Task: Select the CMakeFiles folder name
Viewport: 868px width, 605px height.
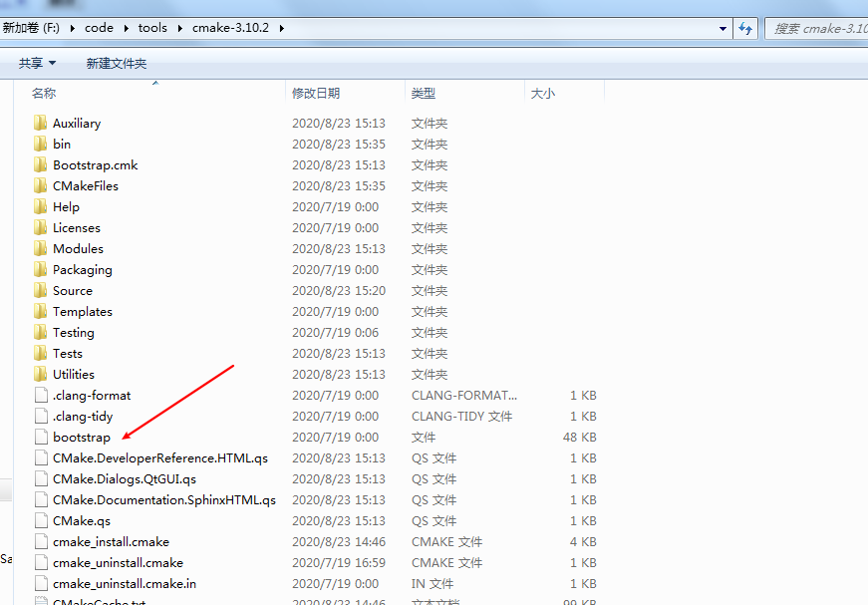Action: point(86,186)
